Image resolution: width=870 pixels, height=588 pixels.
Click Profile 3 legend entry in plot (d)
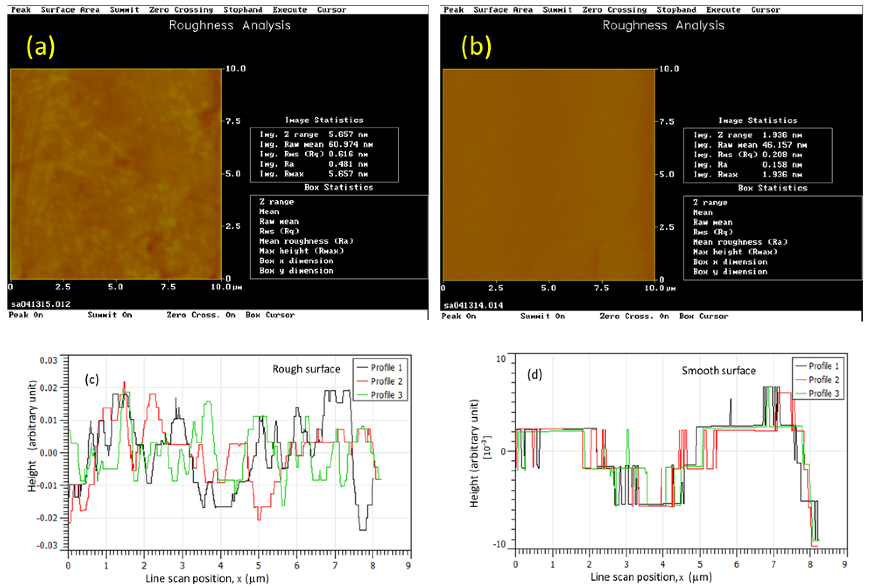[817, 394]
